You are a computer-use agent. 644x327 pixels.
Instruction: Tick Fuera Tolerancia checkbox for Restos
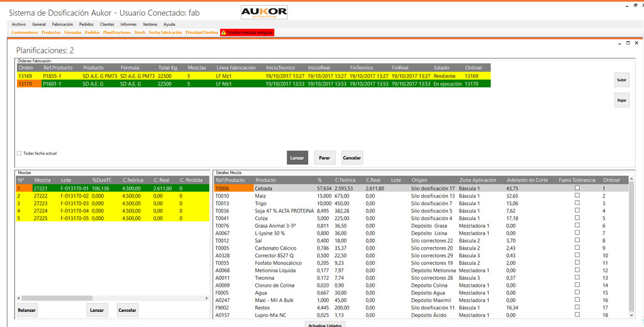[x=577, y=307]
